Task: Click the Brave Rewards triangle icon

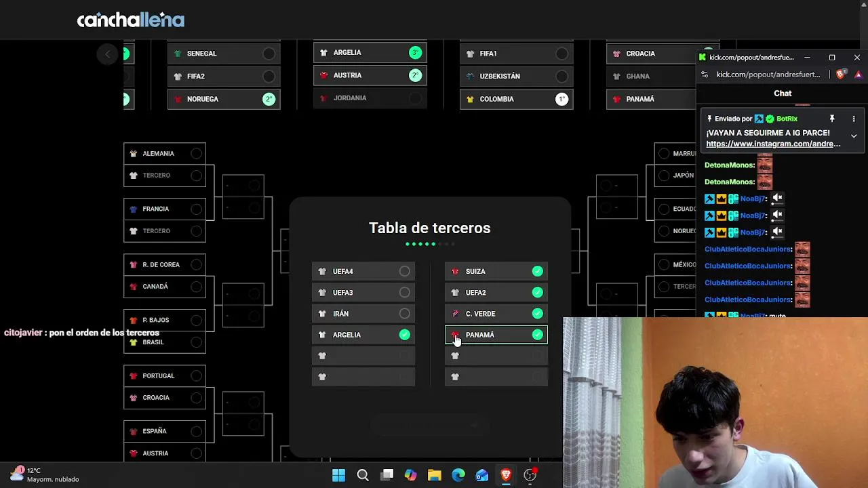Action: (859, 74)
